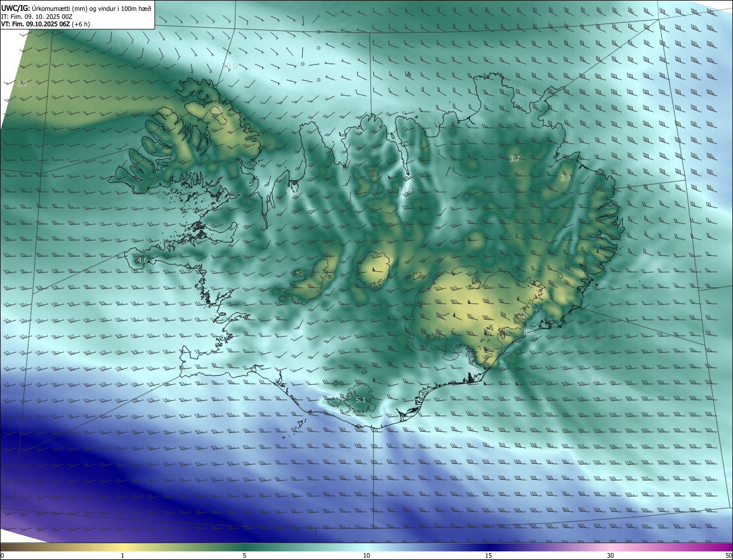Click the colour scale tick label 15
The height and width of the screenshot is (560, 733).
pos(488,555)
